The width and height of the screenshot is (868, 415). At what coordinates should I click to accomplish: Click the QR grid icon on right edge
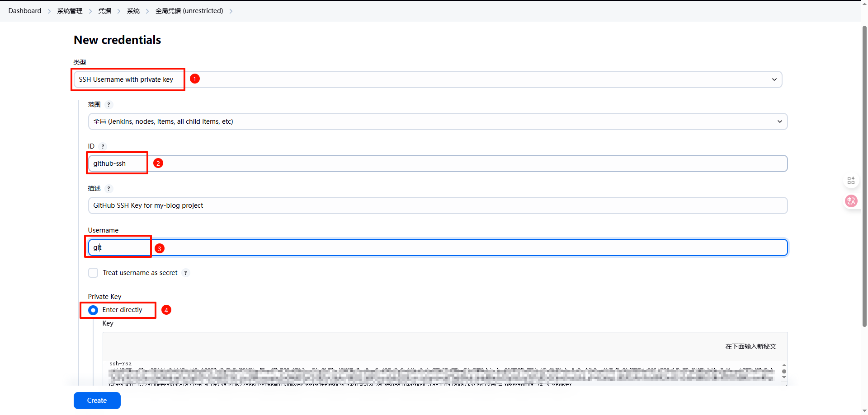(x=851, y=181)
